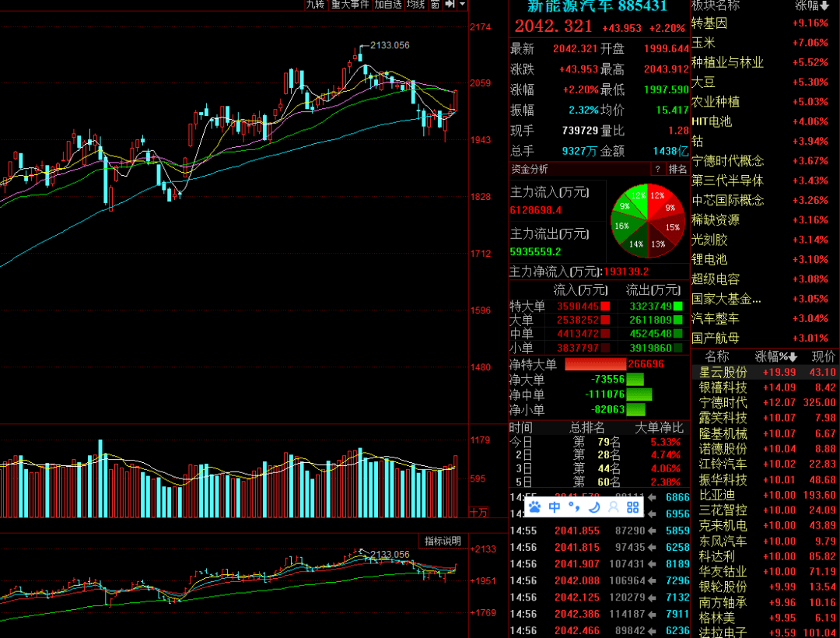Click the bright red 特大单 inflow color square
The height and width of the screenshot is (638, 840).
pyautogui.click(x=605, y=306)
